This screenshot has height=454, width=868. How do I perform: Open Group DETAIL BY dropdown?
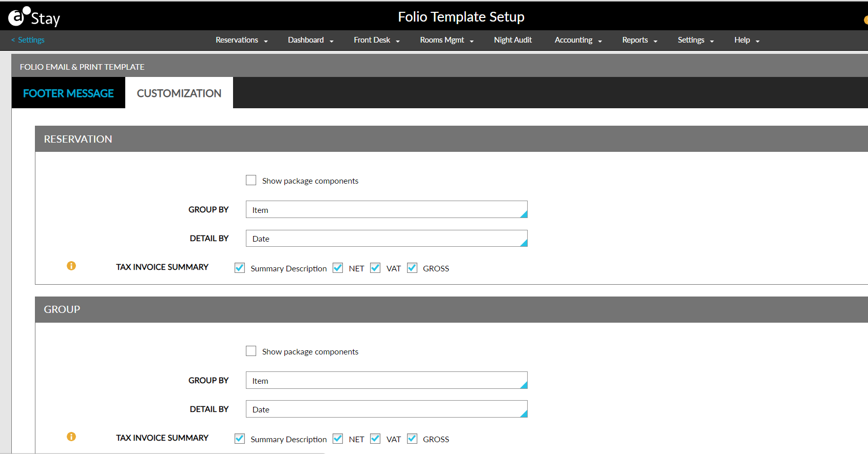tap(387, 409)
